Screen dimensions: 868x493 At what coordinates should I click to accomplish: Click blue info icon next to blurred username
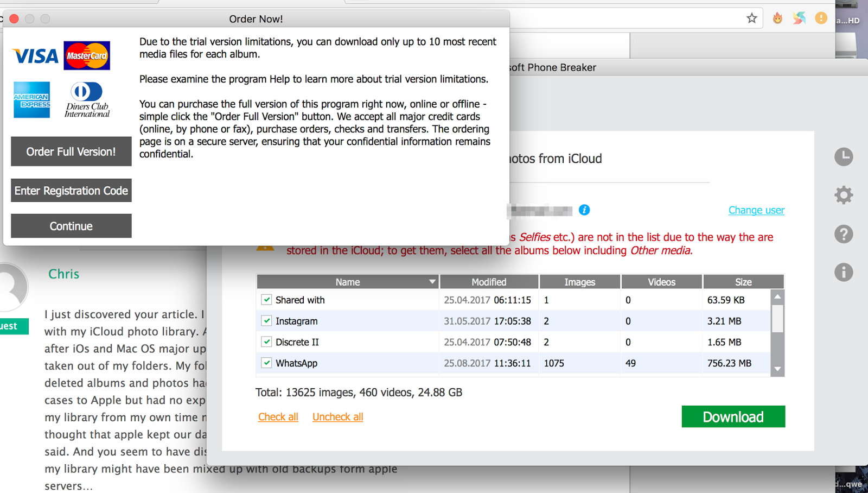tap(584, 210)
